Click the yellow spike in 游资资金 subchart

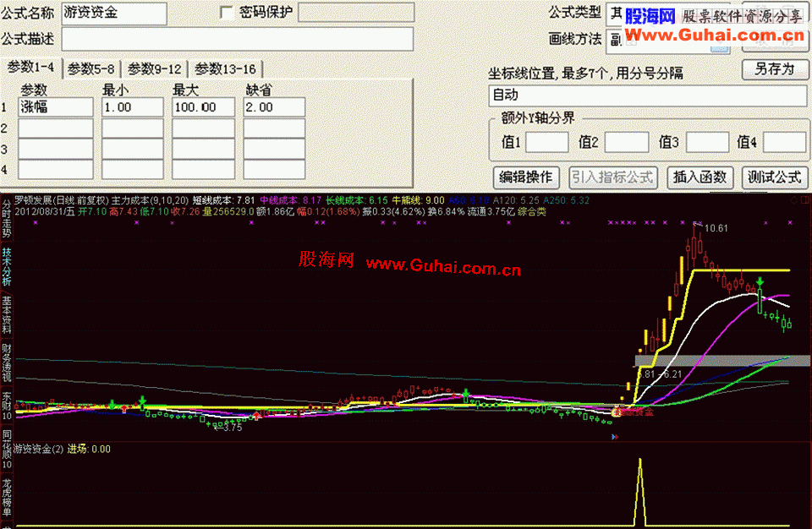pyautogui.click(x=640, y=492)
